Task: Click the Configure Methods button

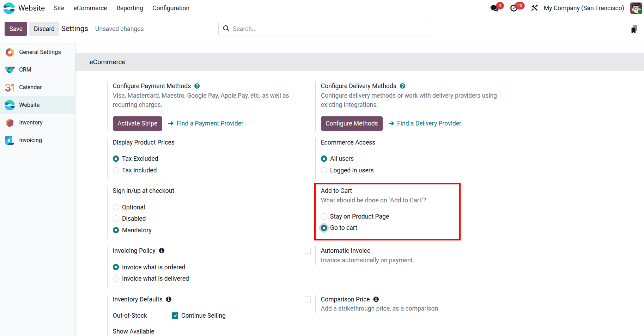Action: click(x=352, y=123)
